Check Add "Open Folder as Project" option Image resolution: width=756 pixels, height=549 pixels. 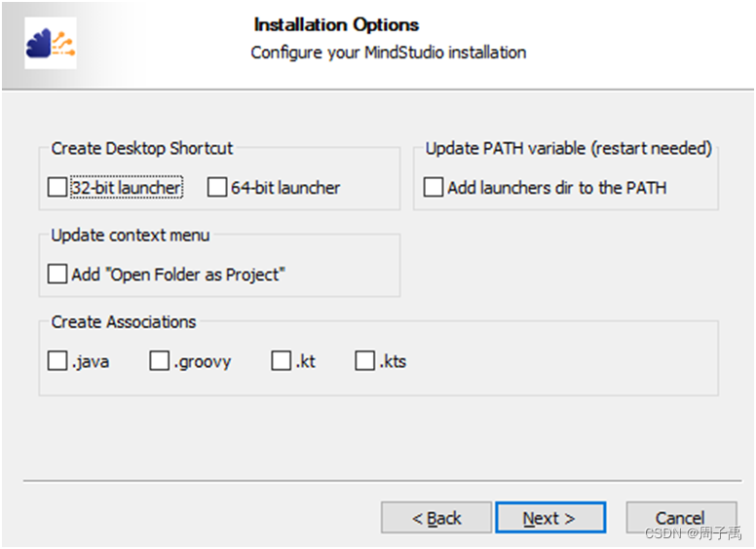point(57,274)
